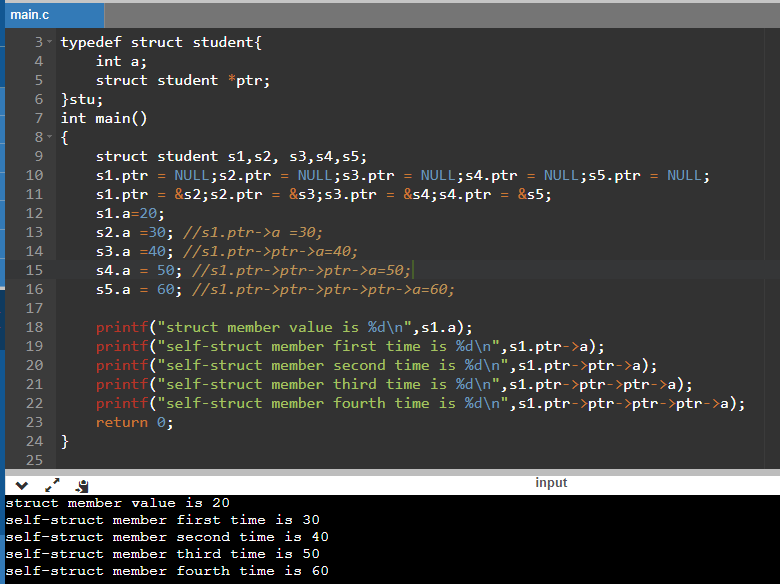Click line number 25 in the gutter

(34, 460)
